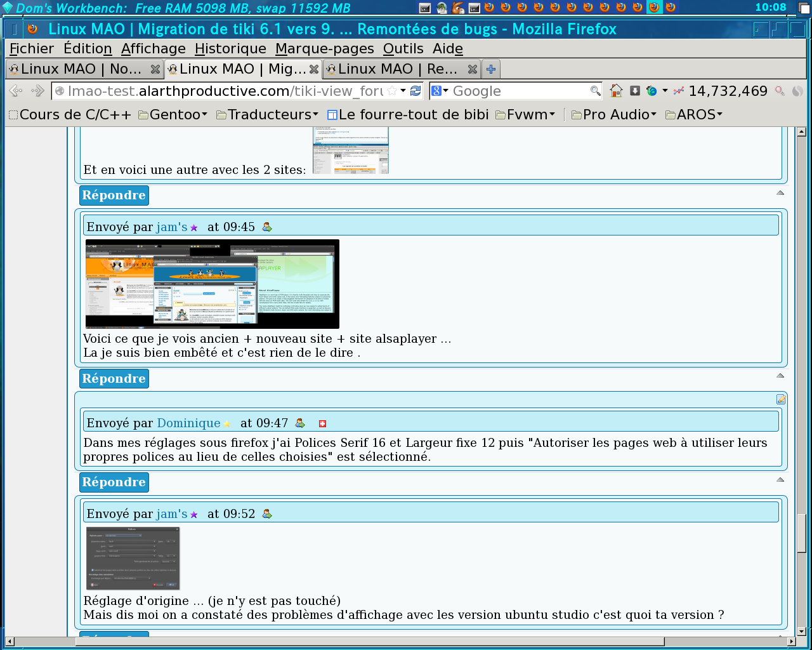The height and width of the screenshot is (650, 812).
Task: Open the Aide menu
Action: pos(448,49)
